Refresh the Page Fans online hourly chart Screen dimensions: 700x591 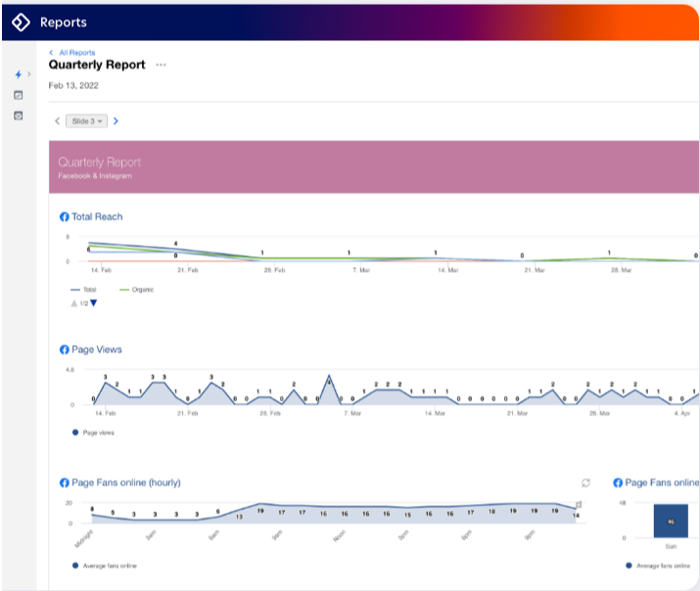point(585,482)
